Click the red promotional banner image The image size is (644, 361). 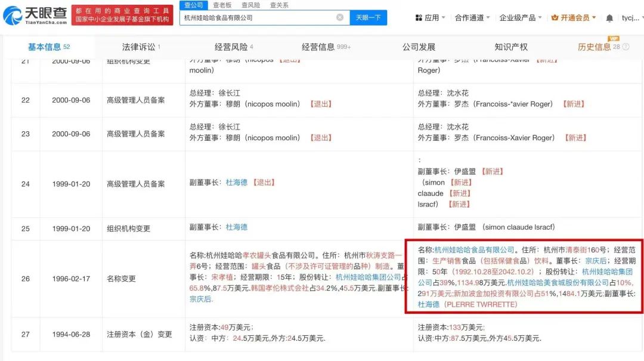[x=122, y=15]
